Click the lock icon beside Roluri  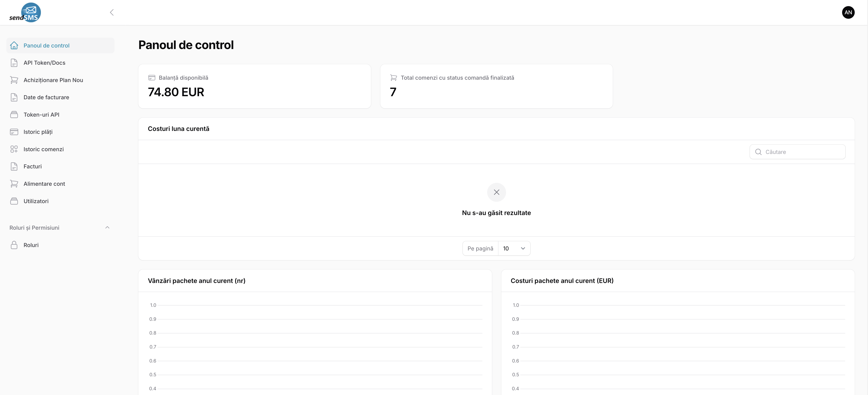click(x=14, y=245)
